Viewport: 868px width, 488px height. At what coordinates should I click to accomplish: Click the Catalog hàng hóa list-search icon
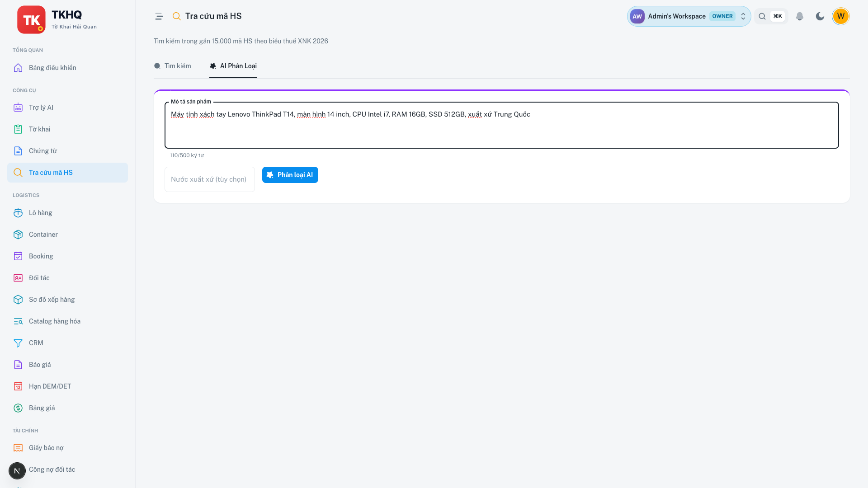coord(18,321)
